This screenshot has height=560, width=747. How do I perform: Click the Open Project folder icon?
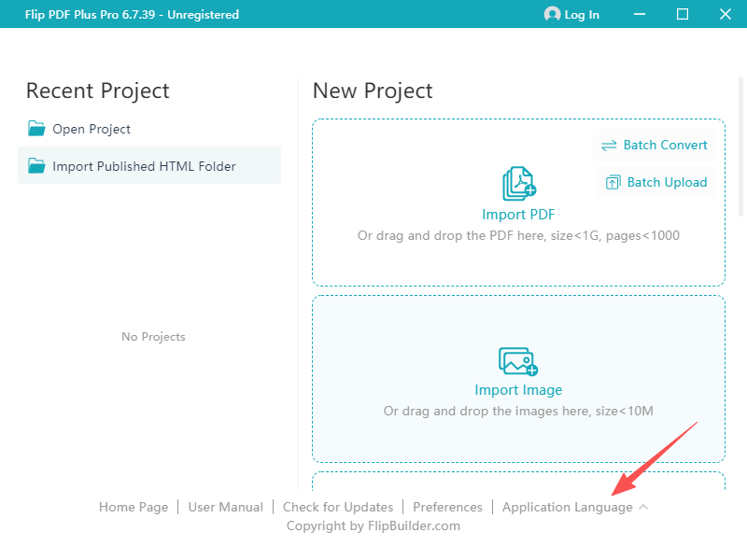point(36,129)
